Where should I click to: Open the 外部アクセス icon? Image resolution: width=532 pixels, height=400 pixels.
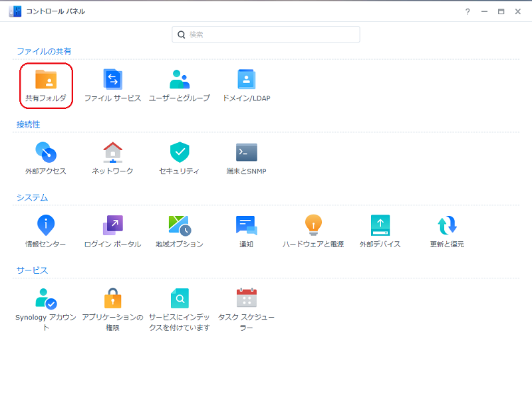point(46,152)
